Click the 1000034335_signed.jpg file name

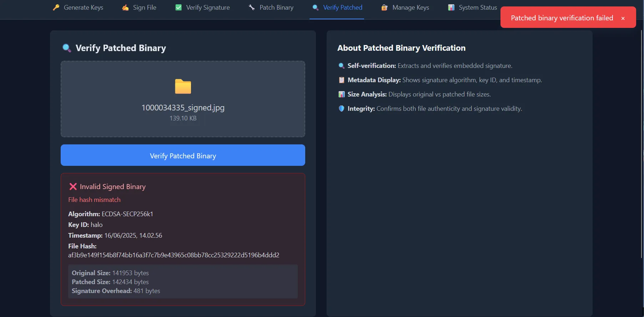pos(183,108)
